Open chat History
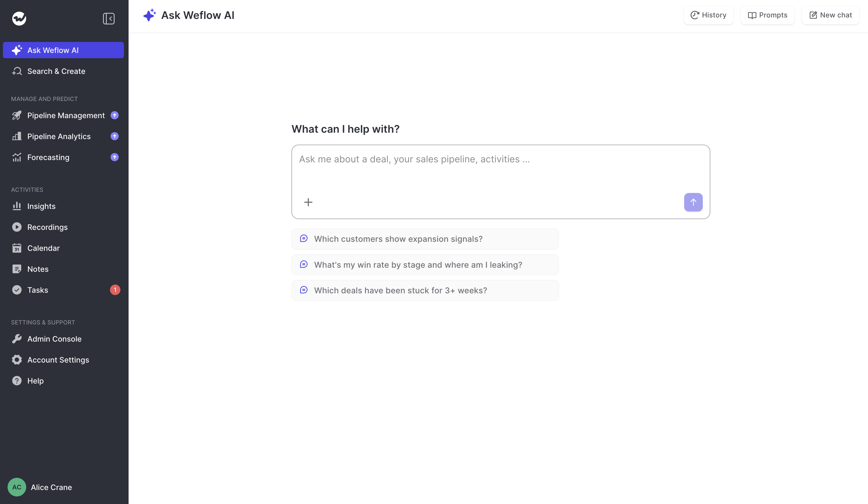 [709, 15]
